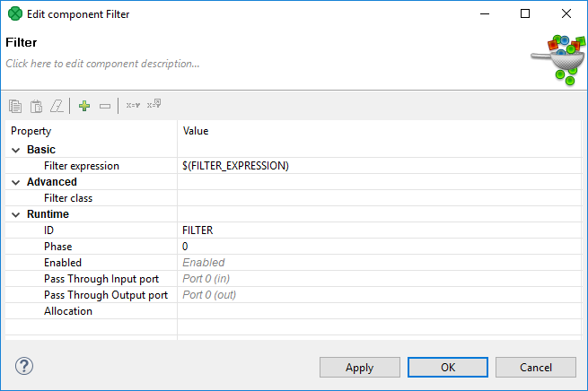Click the green plus add property icon

[84, 106]
